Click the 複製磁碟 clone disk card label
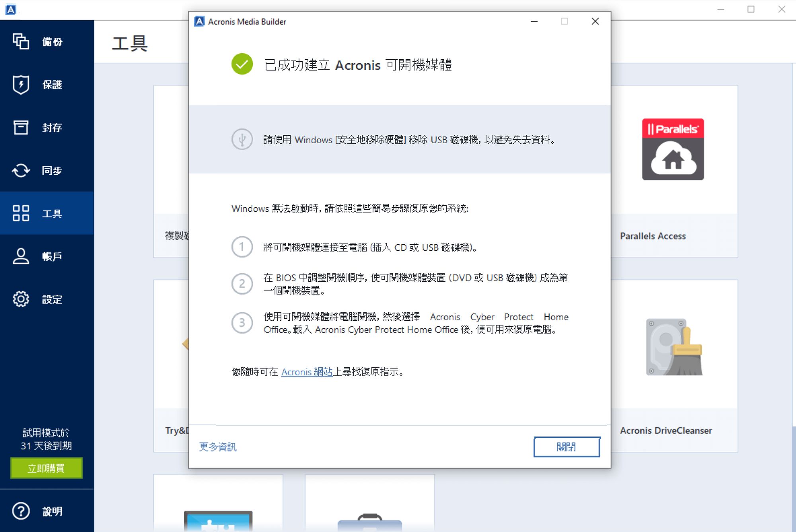This screenshot has height=532, width=796. point(177,236)
